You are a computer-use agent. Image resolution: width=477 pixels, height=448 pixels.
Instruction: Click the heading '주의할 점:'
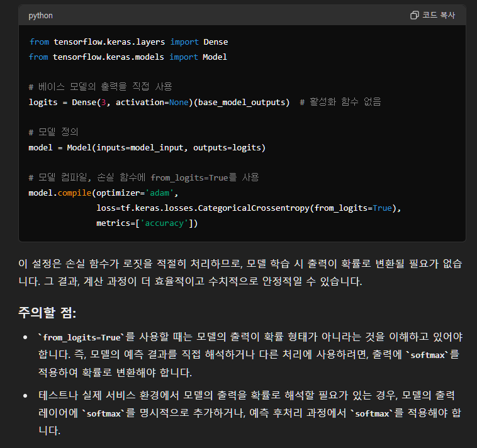tap(47, 312)
